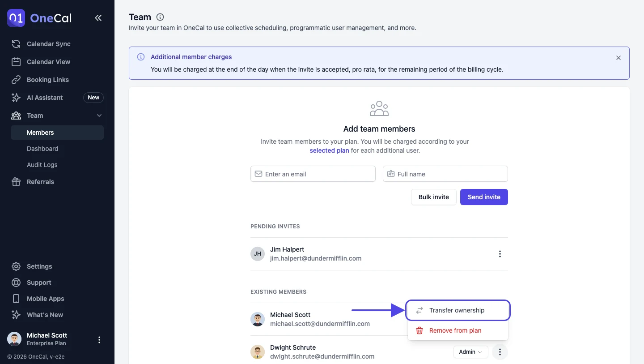Click the Calendar View icon

[x=16, y=62]
